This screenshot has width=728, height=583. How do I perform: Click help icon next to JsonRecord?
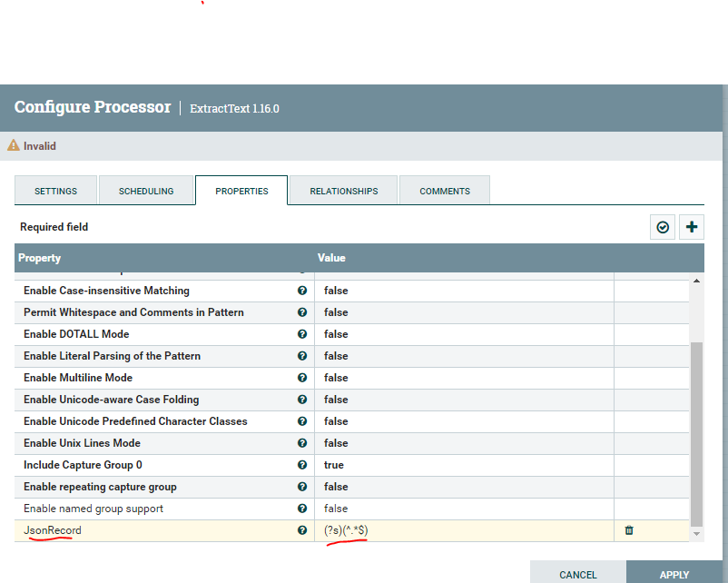click(302, 530)
